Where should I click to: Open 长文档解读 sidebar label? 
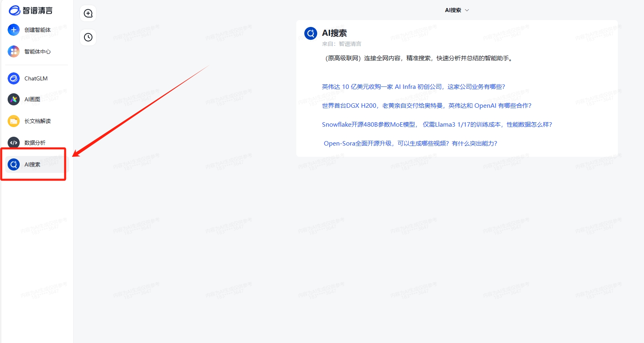[37, 121]
